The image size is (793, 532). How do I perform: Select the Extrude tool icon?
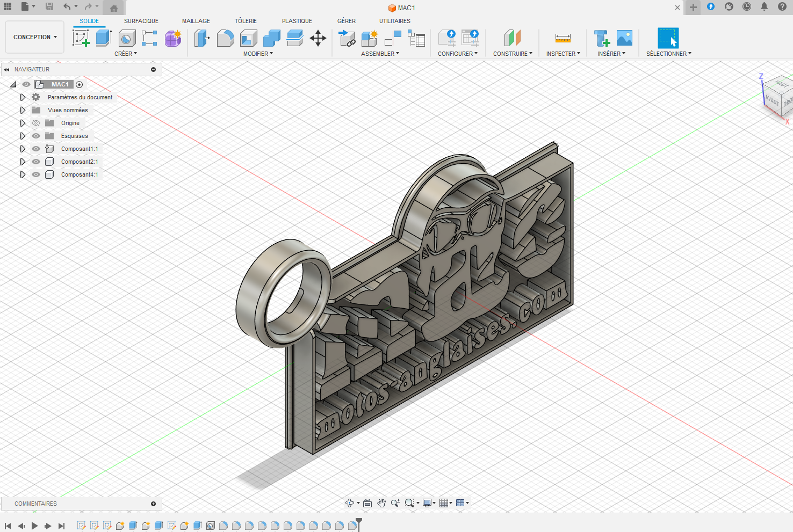tap(103, 38)
